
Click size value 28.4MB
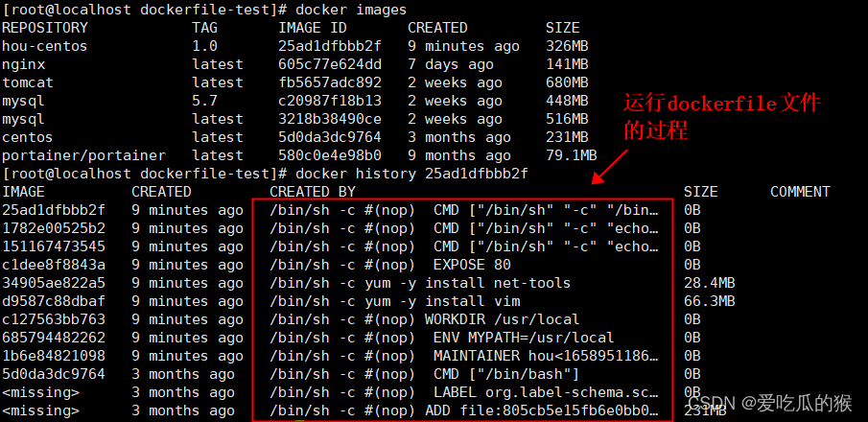pyautogui.click(x=710, y=284)
